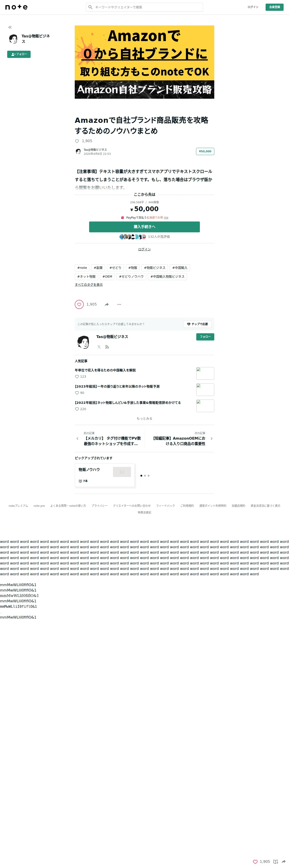Viewport: 289px width, 868px height.
Task: Open the author's X profile icon
Action: coord(99,347)
